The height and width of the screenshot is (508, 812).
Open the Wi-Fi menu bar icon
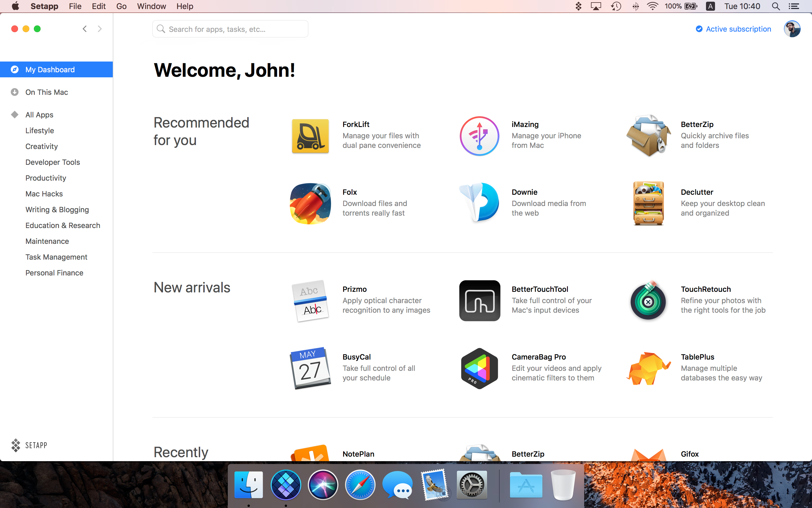652,6
